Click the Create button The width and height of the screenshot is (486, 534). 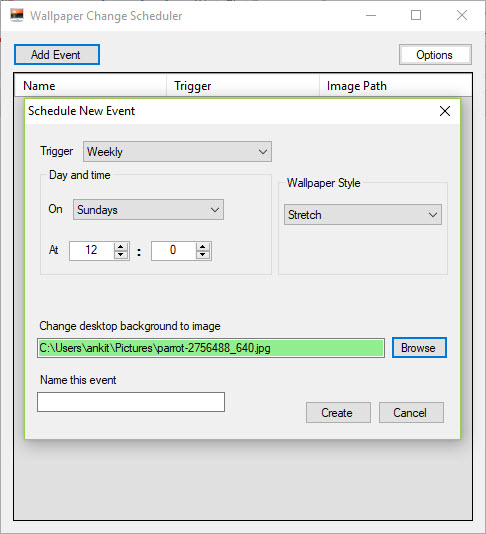point(338,413)
